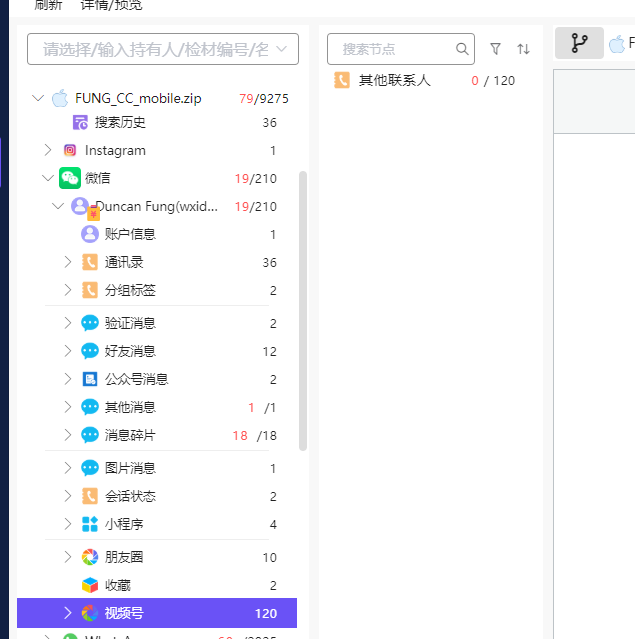Click the 0 / 120 count for 其他联系人
This screenshot has height=639, width=635.
pyautogui.click(x=493, y=80)
